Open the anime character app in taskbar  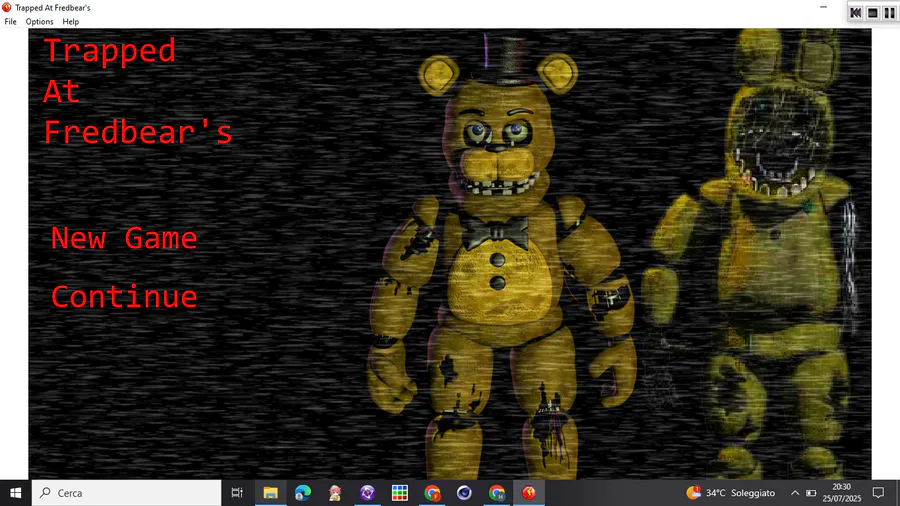pyautogui.click(x=335, y=493)
